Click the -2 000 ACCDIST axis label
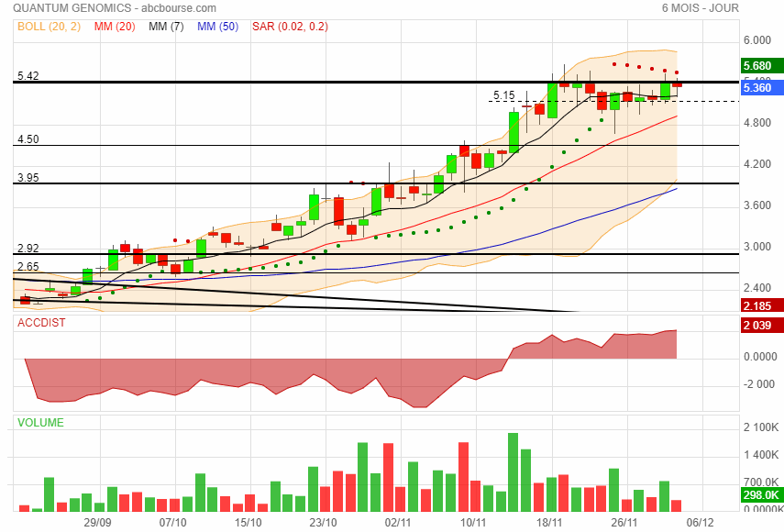This screenshot has height=532, width=784. point(759,384)
